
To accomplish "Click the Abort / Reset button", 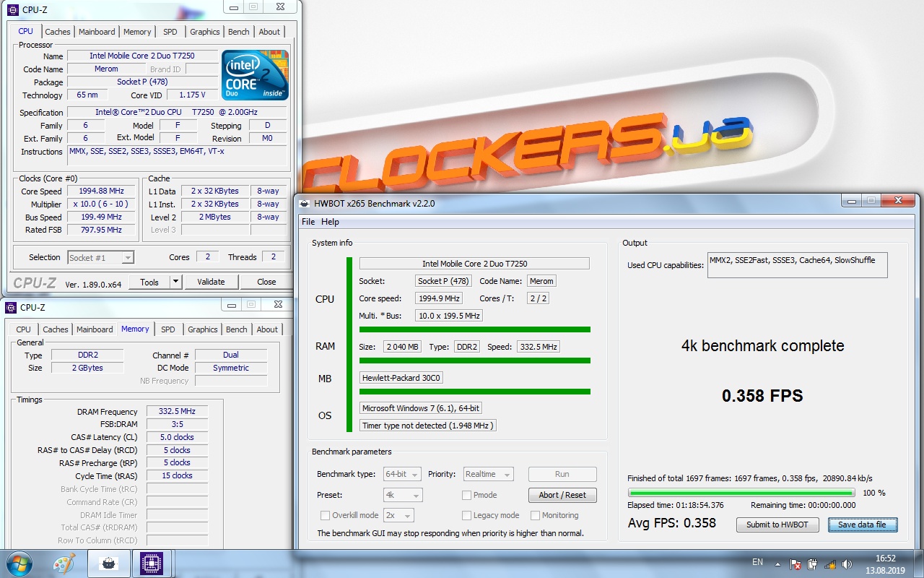I will 562,495.
